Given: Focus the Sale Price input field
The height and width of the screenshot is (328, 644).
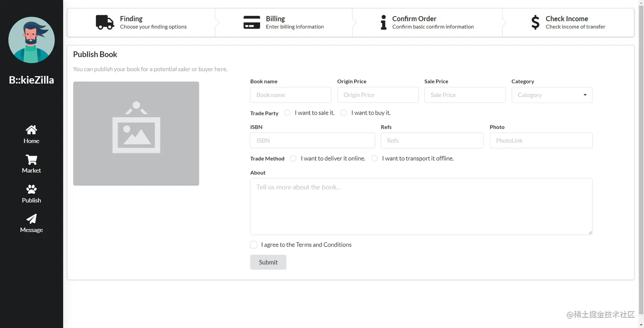Looking at the screenshot, I should (x=465, y=95).
